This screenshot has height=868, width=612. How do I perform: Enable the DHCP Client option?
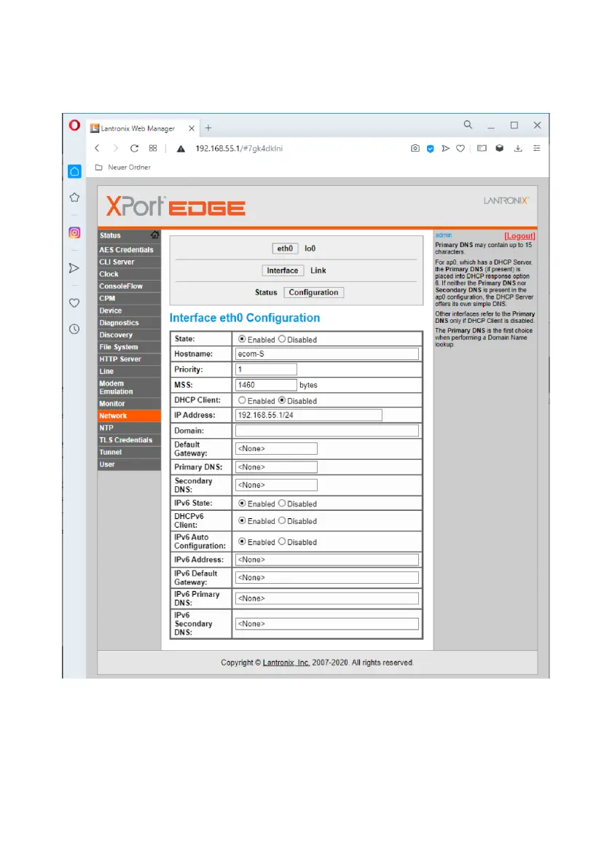tap(242, 400)
